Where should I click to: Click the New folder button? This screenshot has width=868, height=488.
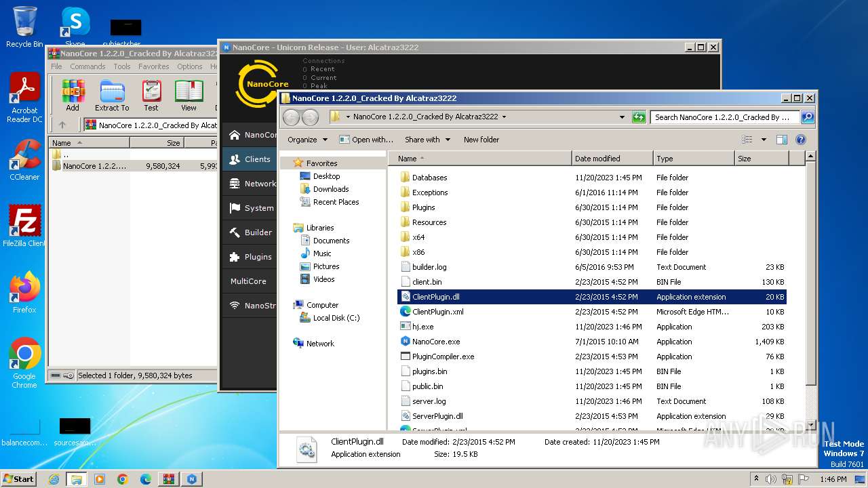click(481, 140)
